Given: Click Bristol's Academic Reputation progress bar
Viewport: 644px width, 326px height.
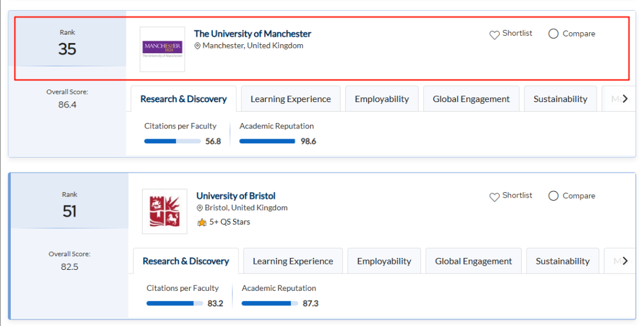Looking at the screenshot, I should coord(270,303).
